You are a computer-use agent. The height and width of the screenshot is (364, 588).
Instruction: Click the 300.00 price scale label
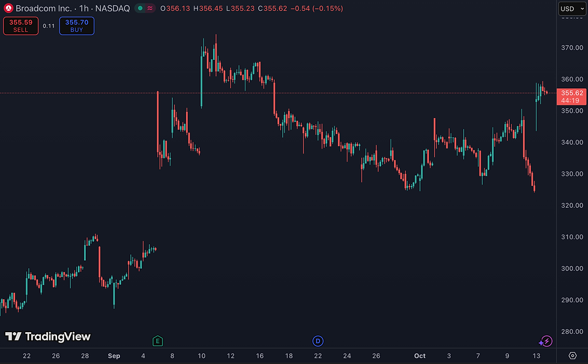click(572, 269)
